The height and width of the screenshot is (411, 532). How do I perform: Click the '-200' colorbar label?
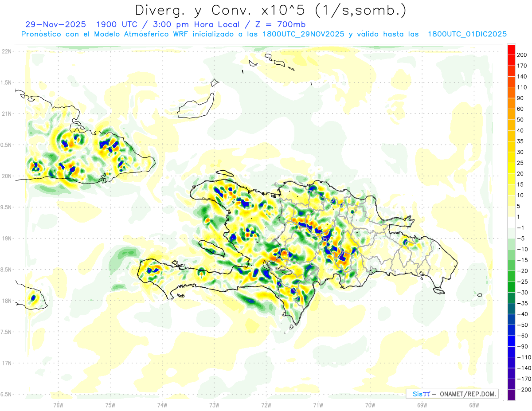524,390
